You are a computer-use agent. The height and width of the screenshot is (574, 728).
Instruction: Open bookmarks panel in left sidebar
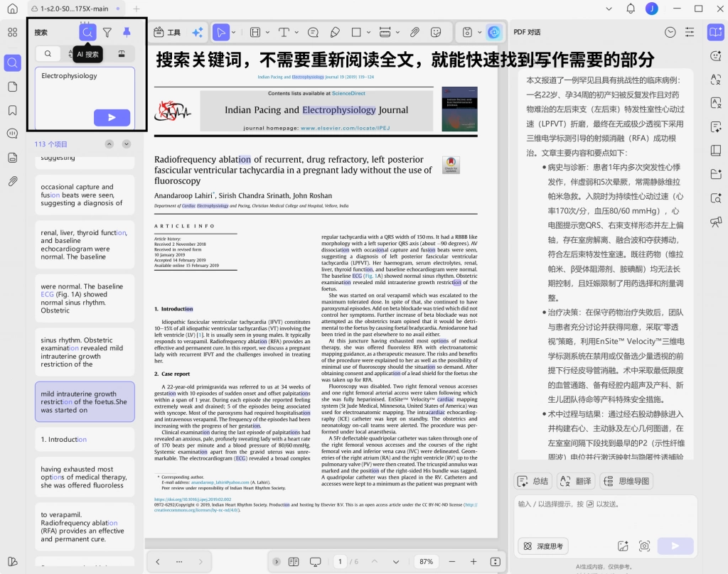click(13, 110)
